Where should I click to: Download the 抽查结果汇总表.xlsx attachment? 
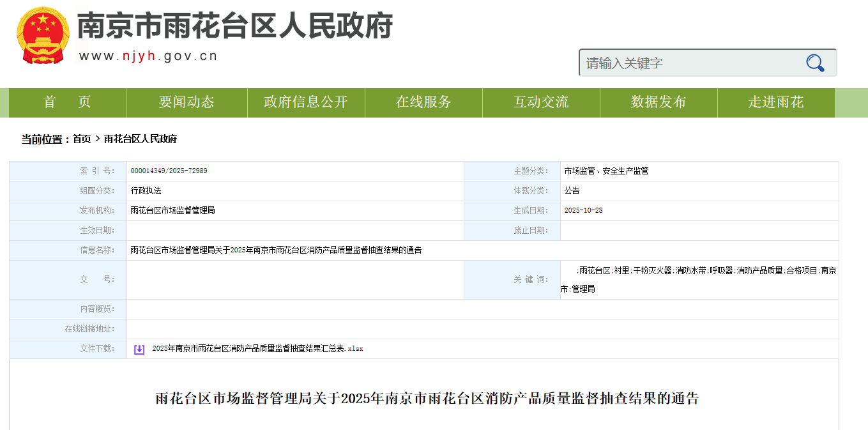(x=257, y=349)
